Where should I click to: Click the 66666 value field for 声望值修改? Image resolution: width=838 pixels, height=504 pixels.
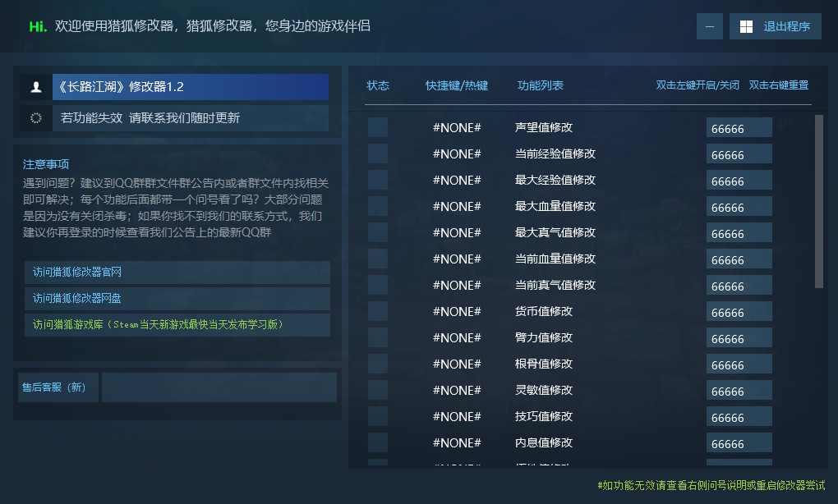pyautogui.click(x=739, y=127)
